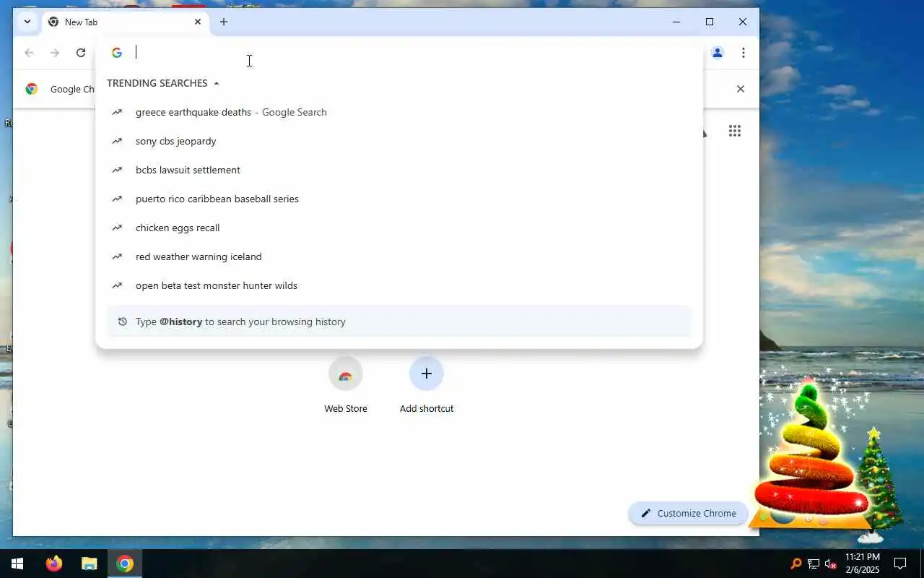Collapse the Trending Searches section
Viewport: 924px width, 578px height.
(x=216, y=83)
